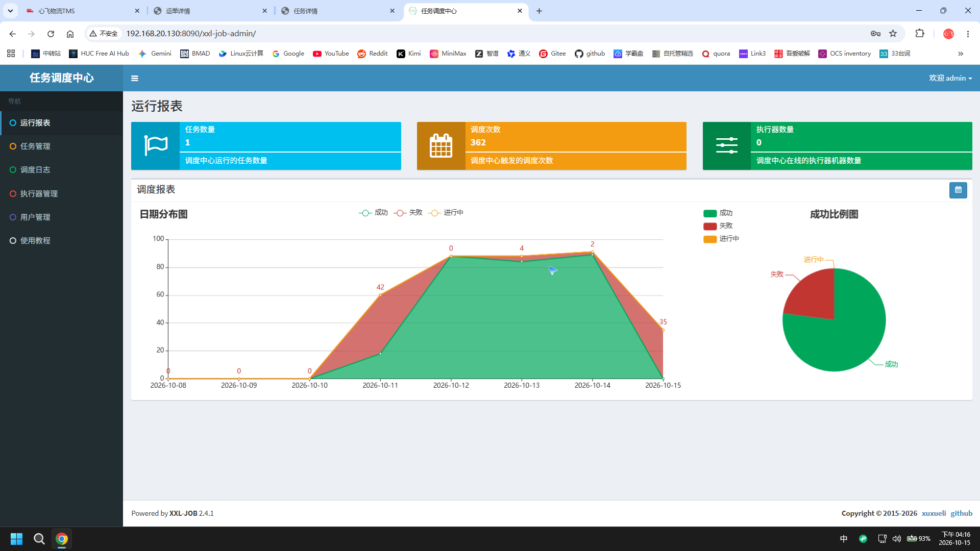The image size is (980, 551).
Task: Open 用户管理 in the sidebar
Action: pyautogui.click(x=61, y=217)
